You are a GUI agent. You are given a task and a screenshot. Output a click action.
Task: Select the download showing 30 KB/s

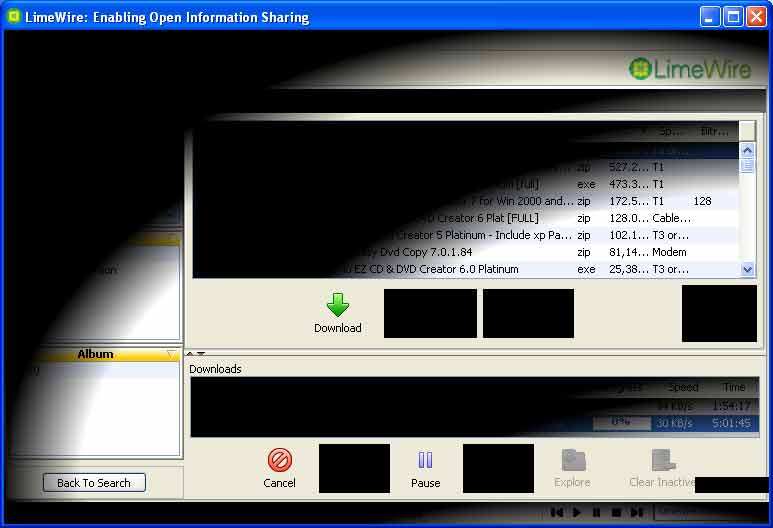(x=475, y=423)
